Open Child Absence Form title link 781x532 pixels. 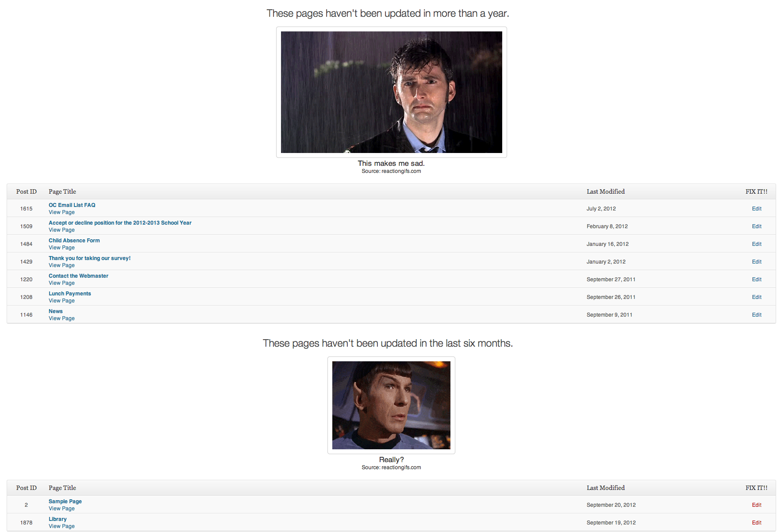74,241
